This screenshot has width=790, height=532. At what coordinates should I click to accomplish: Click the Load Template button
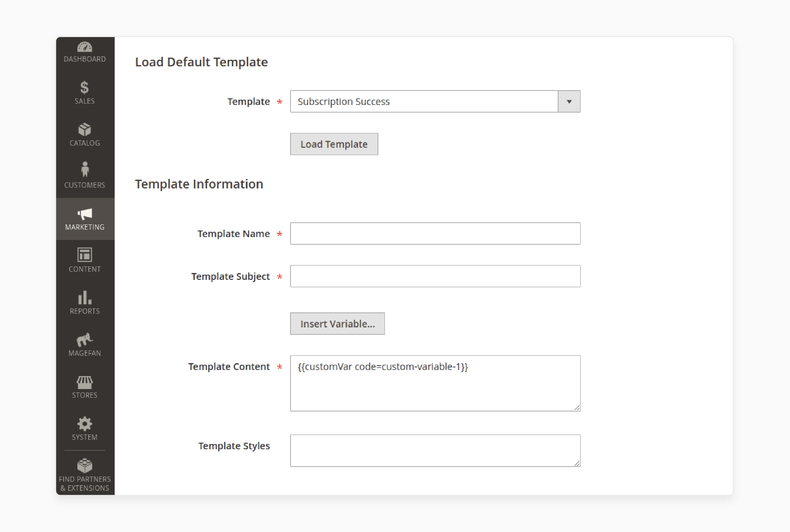point(333,144)
